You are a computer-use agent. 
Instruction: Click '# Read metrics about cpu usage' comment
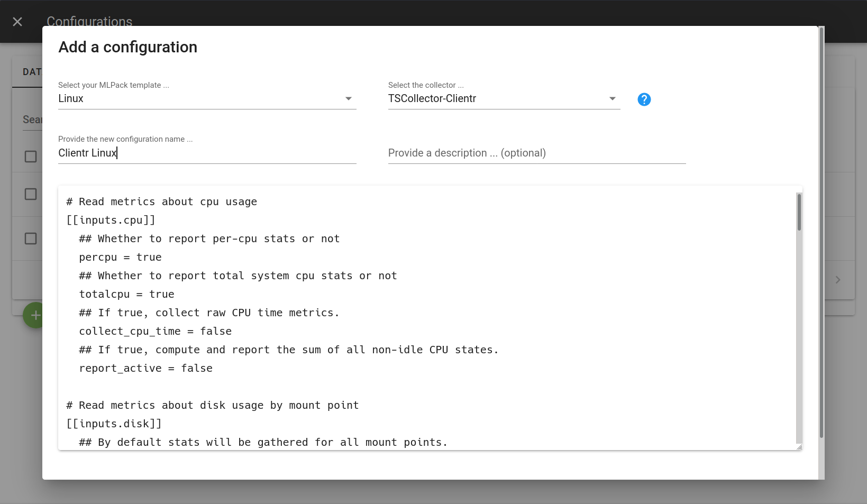[161, 201]
